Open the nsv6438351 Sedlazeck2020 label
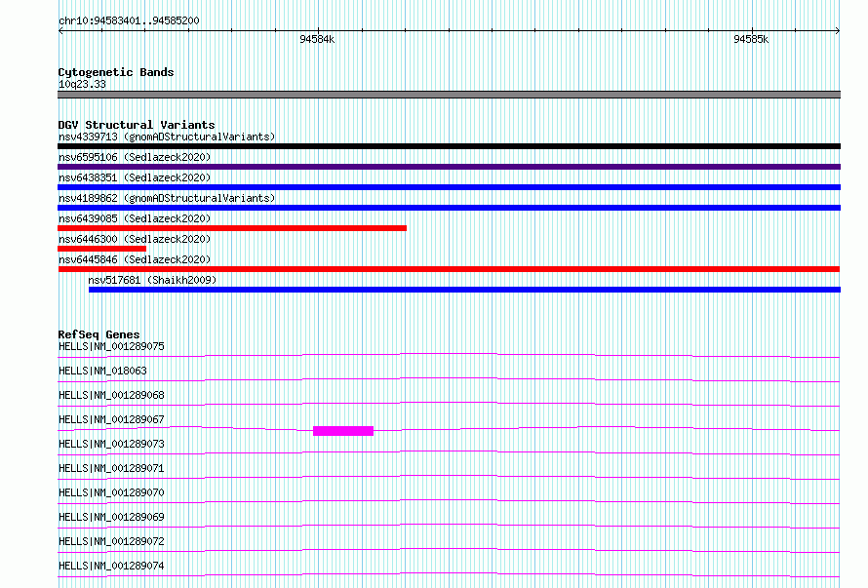 click(135, 177)
